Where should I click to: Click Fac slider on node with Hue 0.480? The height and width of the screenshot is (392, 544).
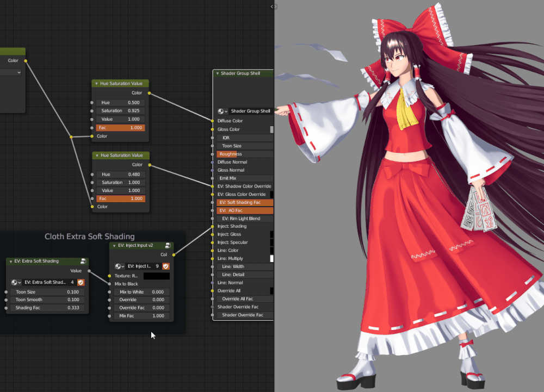(x=121, y=198)
